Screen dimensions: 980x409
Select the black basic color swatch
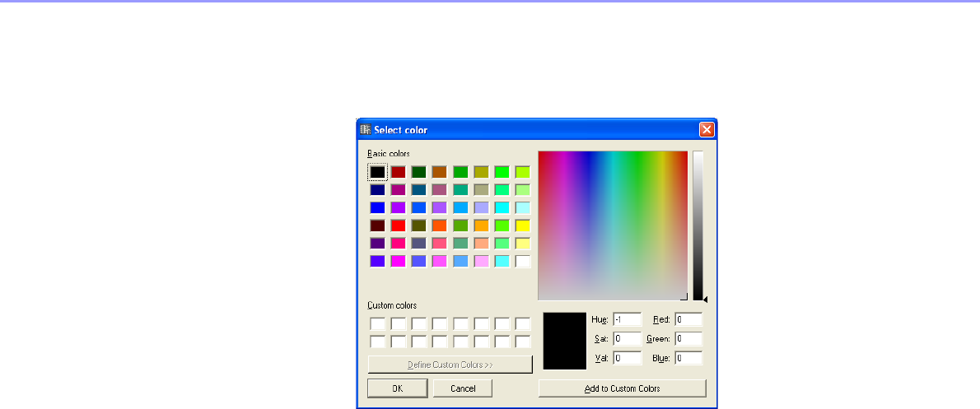click(x=377, y=172)
